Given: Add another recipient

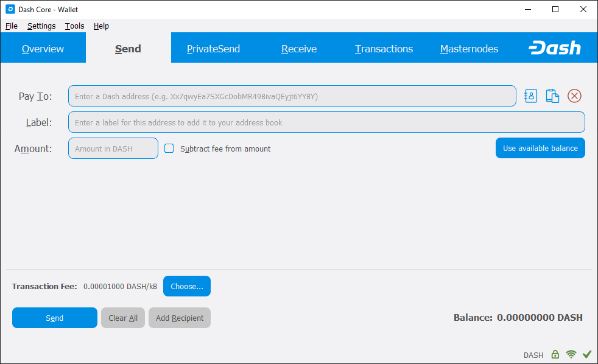Looking at the screenshot, I should point(180,318).
